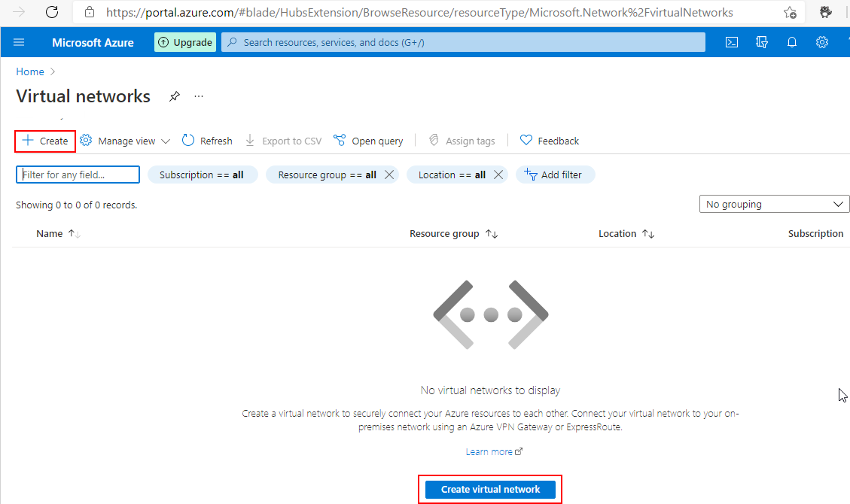The width and height of the screenshot is (850, 504).
Task: Launch Cloud Shell from the top bar
Action: point(731,42)
